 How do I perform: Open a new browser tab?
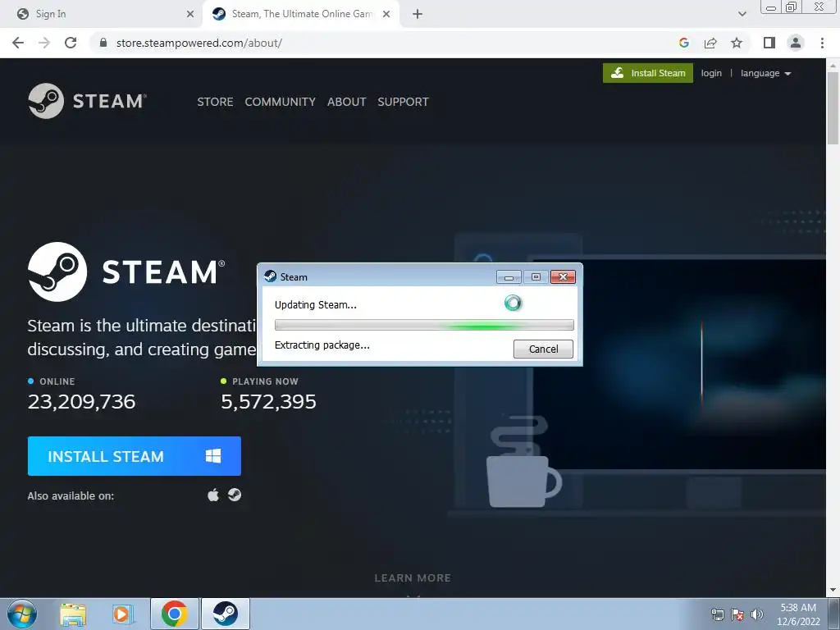(x=418, y=14)
